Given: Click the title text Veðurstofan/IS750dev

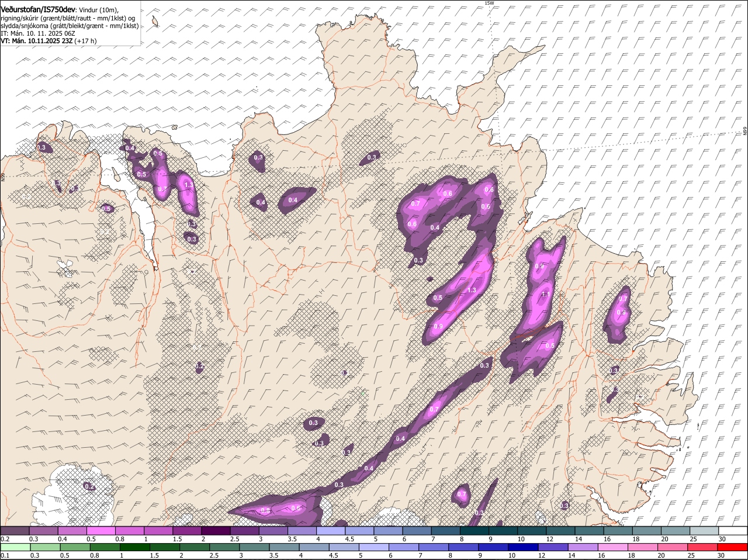Looking at the screenshot, I should [x=38, y=10].
